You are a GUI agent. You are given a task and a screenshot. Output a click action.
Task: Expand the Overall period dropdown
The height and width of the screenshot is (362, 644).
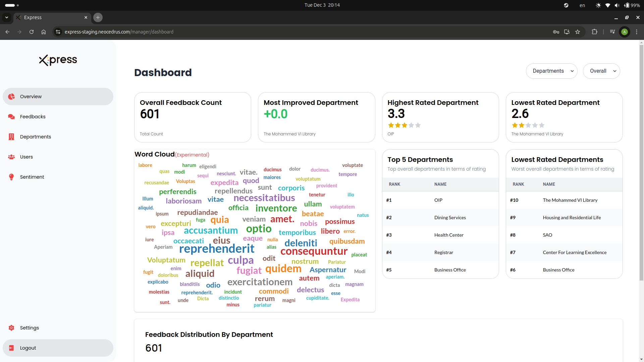(x=601, y=71)
